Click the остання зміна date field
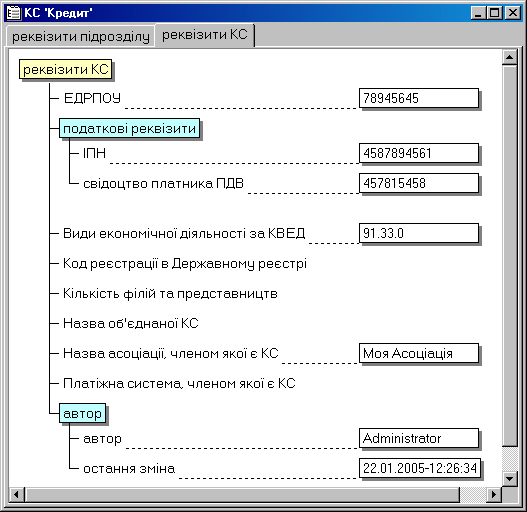 420,468
